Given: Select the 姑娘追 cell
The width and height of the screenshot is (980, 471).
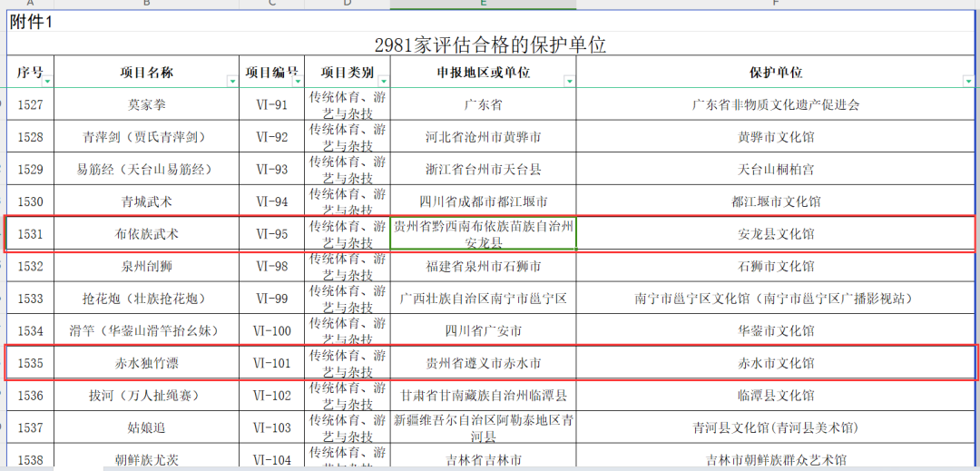Looking at the screenshot, I should coord(147,427).
